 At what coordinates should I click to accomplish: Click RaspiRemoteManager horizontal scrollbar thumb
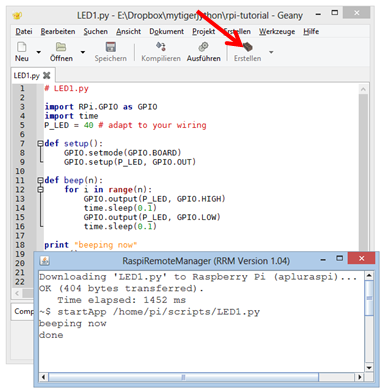coord(183,377)
